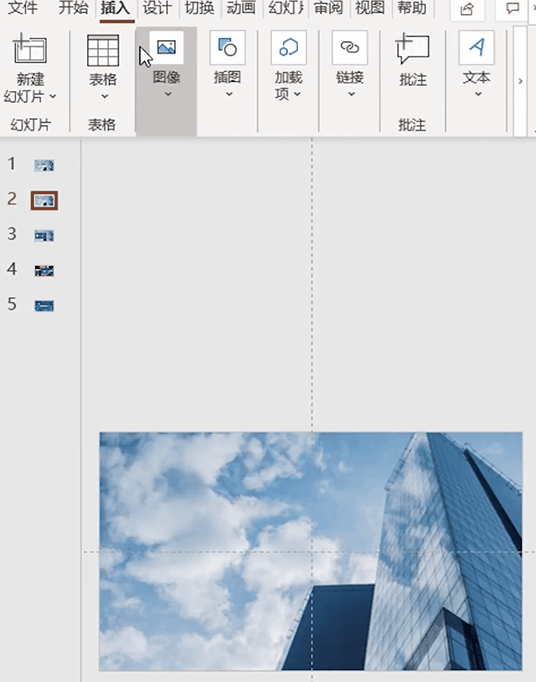
Task: Click the Add-ins (加载项) icon
Action: point(288,47)
